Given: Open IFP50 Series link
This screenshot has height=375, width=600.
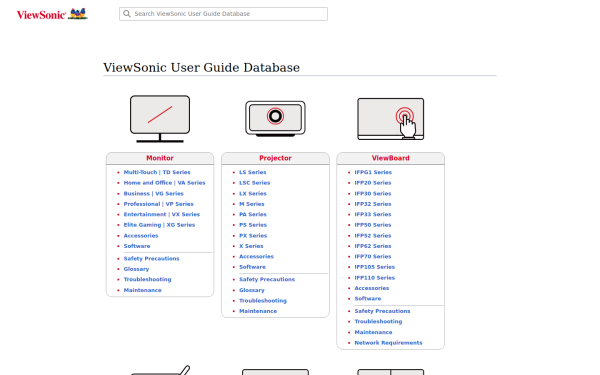Looking at the screenshot, I should pyautogui.click(x=373, y=225).
